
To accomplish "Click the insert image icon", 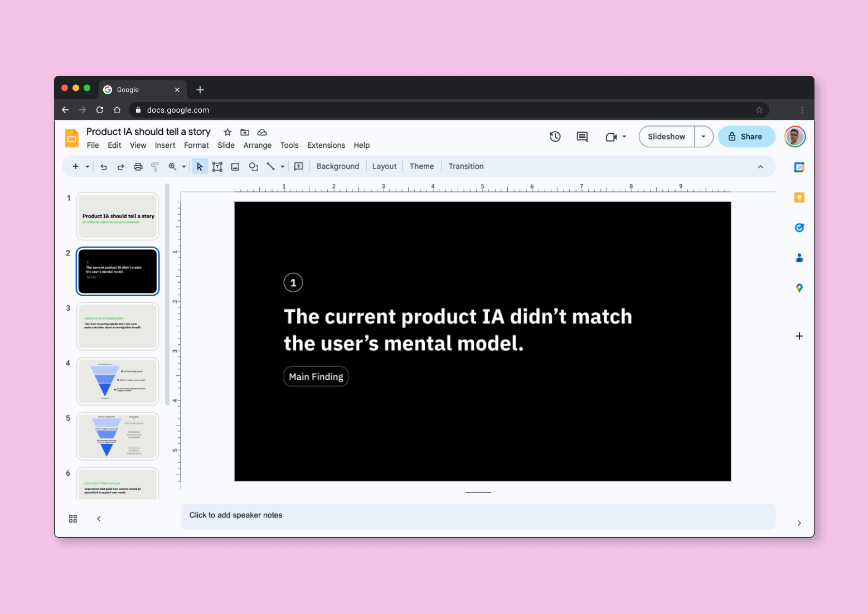I will 235,167.
